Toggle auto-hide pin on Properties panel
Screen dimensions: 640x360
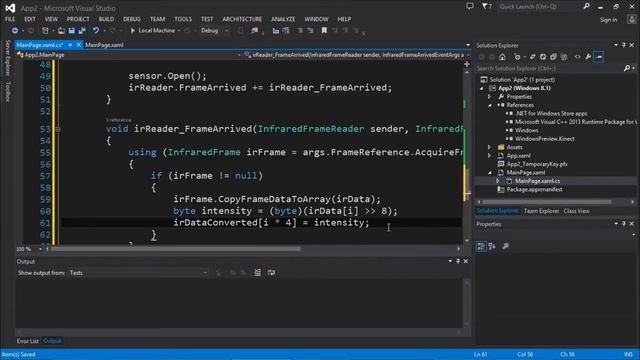pyautogui.click(x=624, y=224)
